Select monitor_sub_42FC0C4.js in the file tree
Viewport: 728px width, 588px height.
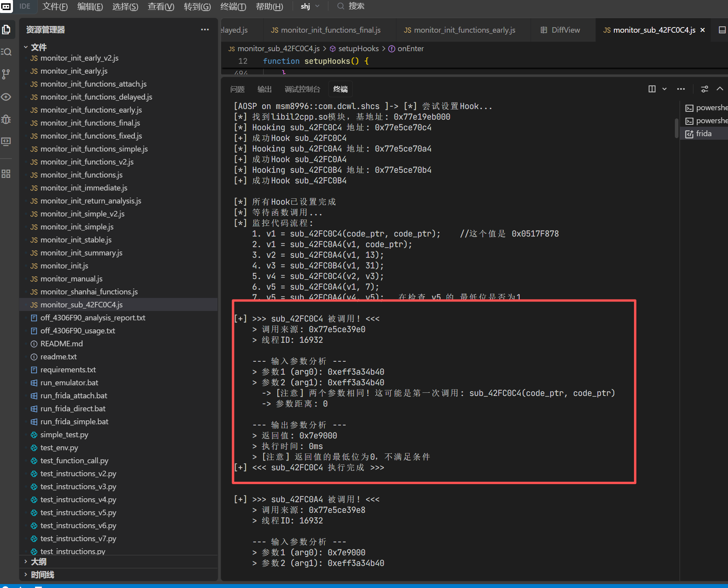pyautogui.click(x=118, y=305)
